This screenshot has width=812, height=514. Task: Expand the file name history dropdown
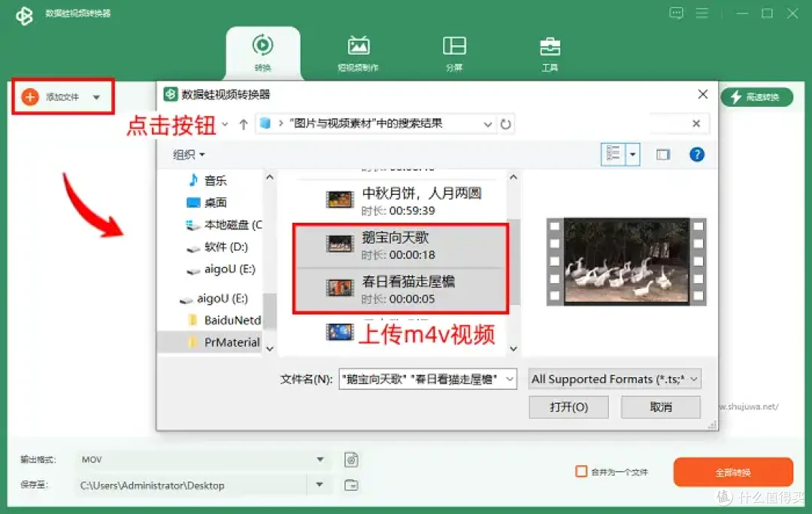tap(510, 379)
